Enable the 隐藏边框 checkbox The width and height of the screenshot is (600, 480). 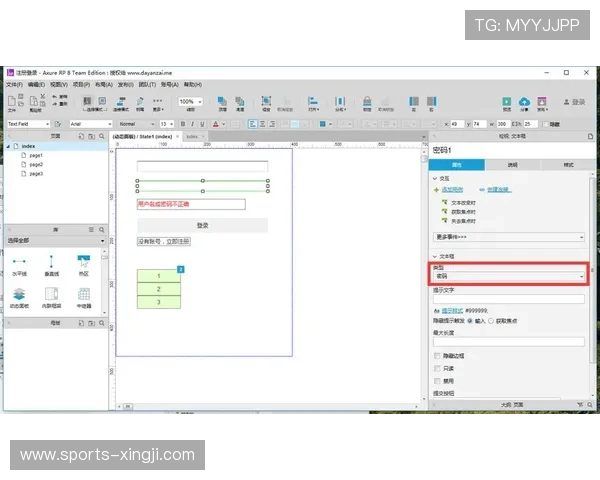(x=436, y=355)
